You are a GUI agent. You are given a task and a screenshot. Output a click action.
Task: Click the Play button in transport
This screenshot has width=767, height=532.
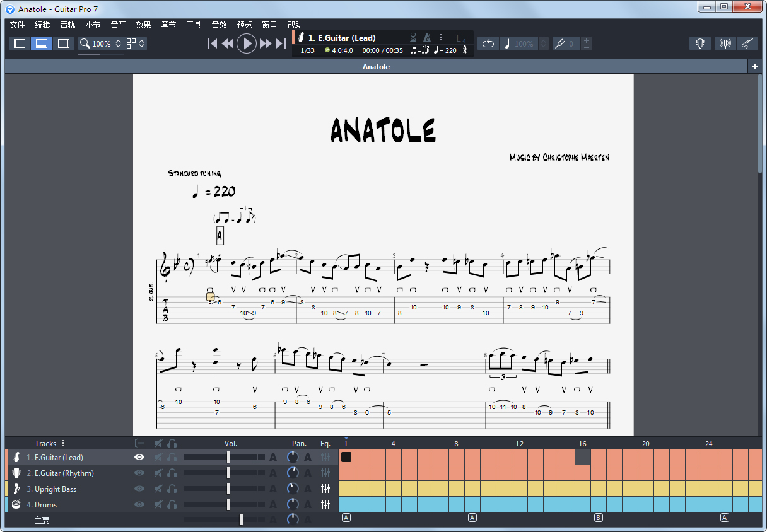coord(247,43)
